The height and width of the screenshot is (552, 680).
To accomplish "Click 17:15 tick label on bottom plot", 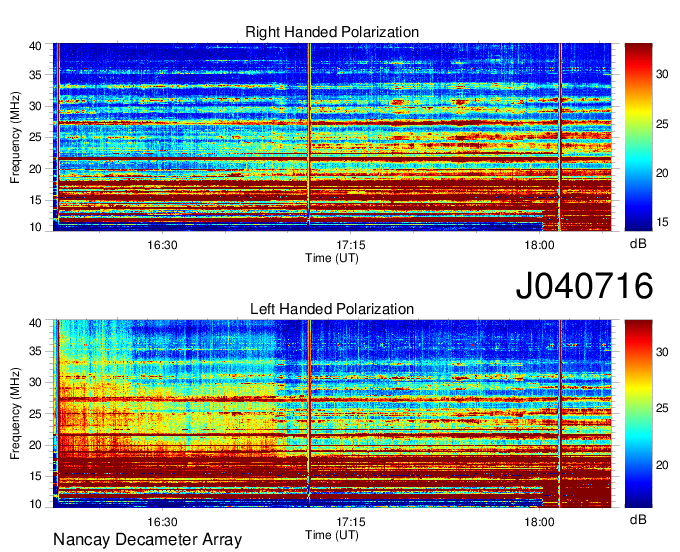I will [351, 522].
